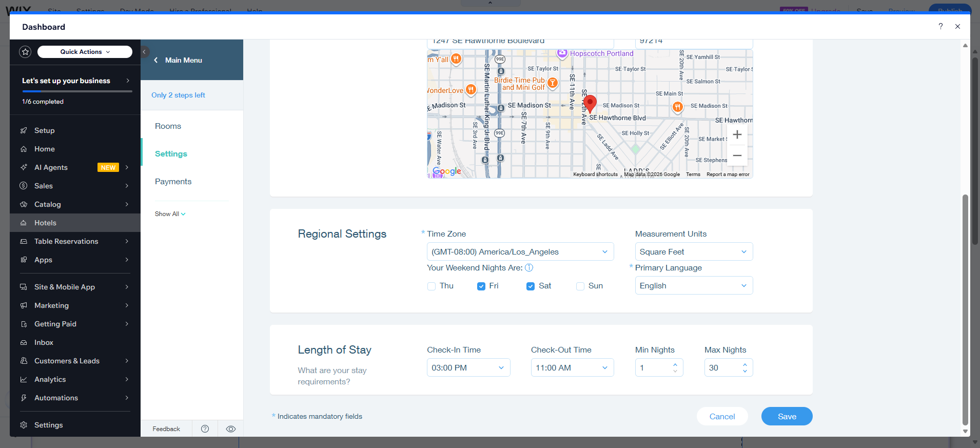
Task: Zoom out on the map
Action: tap(737, 155)
